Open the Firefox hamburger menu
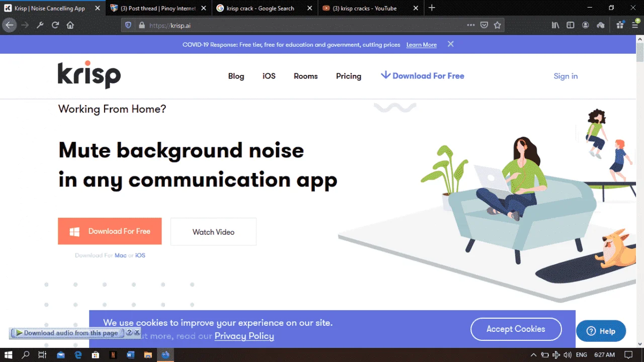The image size is (644, 362). 635,25
